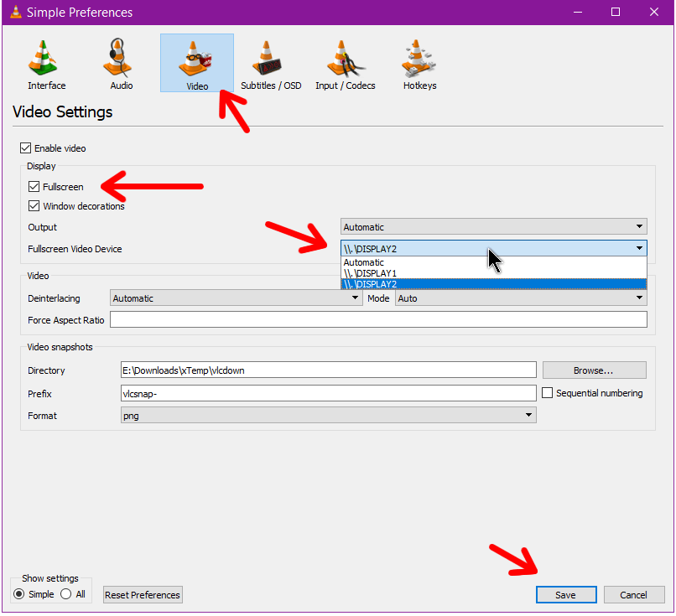The width and height of the screenshot is (676, 616).
Task: Open the deinterlacing Mode dropdown
Action: 521,298
